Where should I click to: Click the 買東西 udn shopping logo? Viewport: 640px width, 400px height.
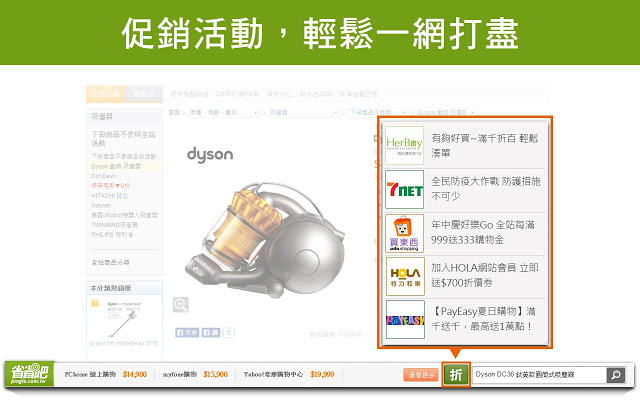coord(404,233)
